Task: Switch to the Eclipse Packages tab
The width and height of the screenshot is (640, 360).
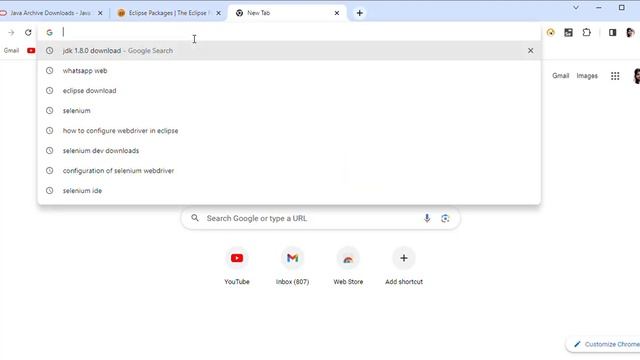Action: click(169, 13)
